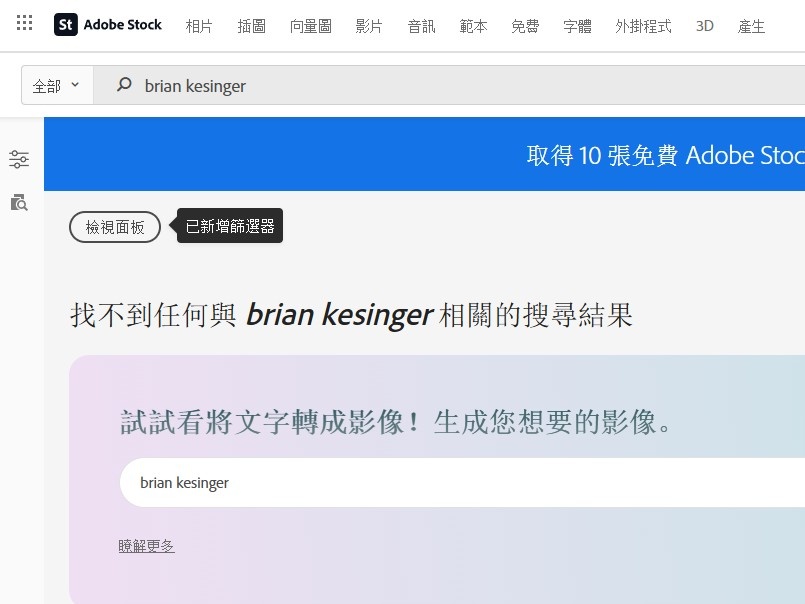Click the 瞭解更多 link
805x604 pixels.
tap(146, 545)
